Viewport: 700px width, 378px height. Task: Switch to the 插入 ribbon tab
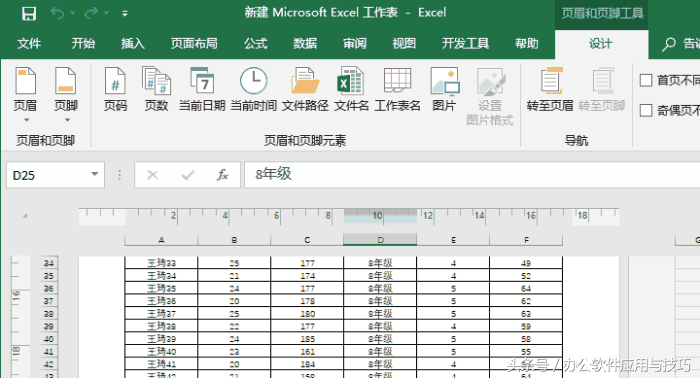(x=133, y=43)
